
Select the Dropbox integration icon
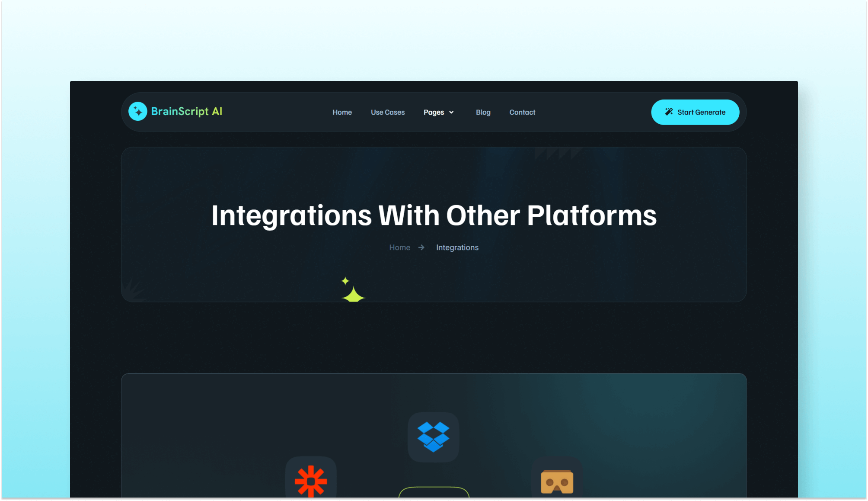coord(433,437)
